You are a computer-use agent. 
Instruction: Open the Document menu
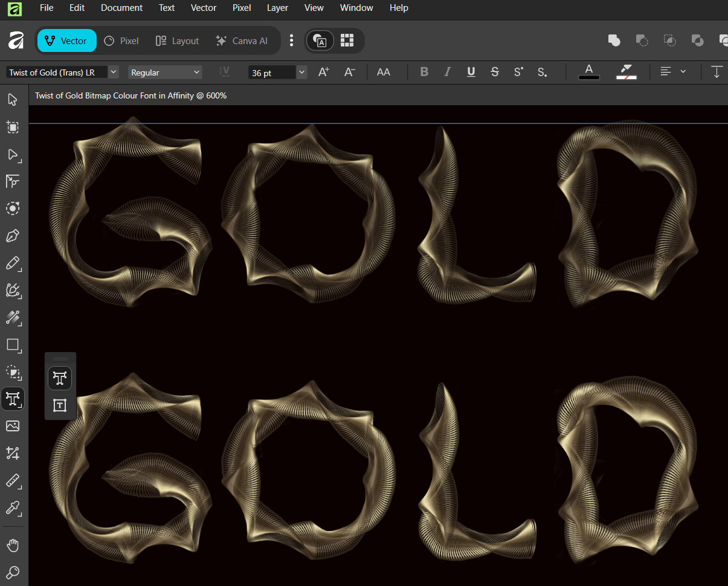tap(122, 8)
